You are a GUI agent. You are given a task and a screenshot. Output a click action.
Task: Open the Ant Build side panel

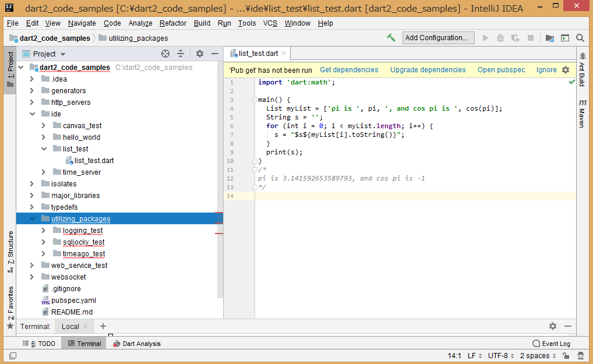(x=582, y=69)
